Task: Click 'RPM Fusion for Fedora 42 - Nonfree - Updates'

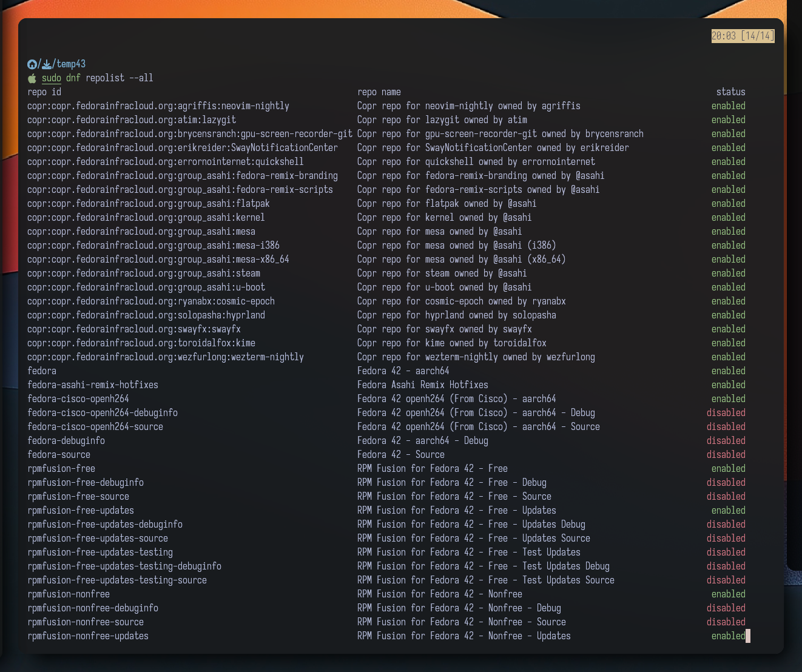Action: pos(464,636)
